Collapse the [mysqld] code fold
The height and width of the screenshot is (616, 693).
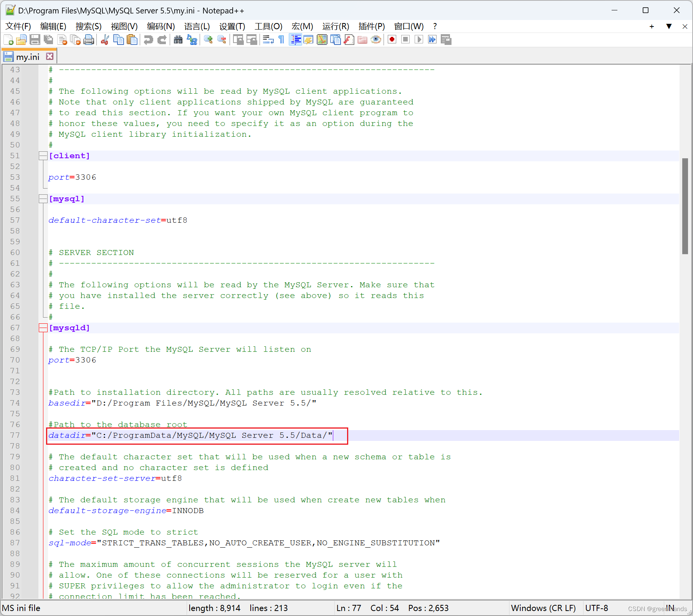click(x=43, y=328)
